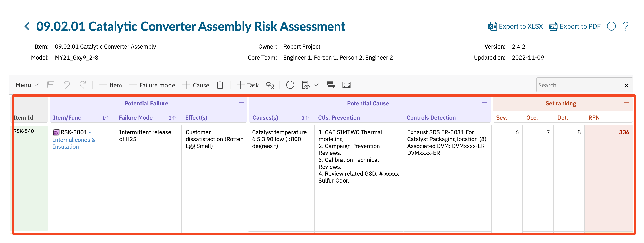
Task: Click the red RPN value 336 cell
Action: (x=624, y=132)
